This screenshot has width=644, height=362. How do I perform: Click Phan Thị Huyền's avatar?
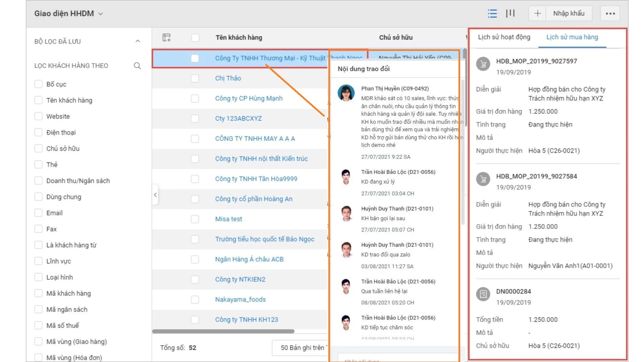tap(346, 93)
